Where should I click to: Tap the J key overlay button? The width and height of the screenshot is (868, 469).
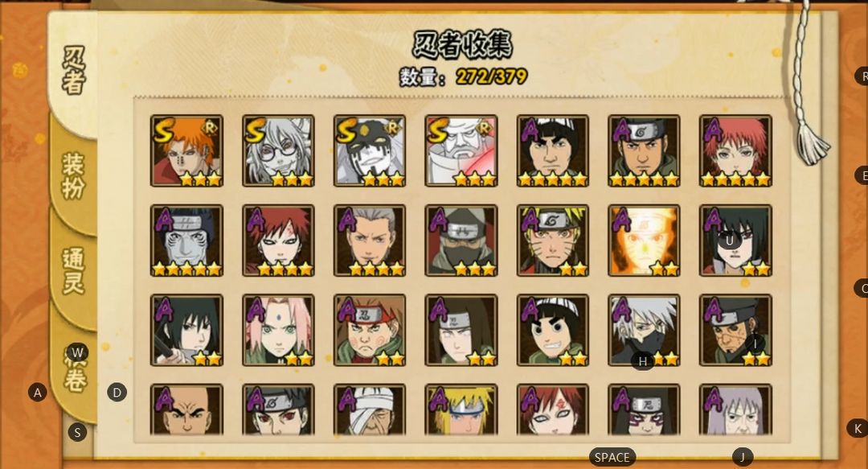click(743, 458)
